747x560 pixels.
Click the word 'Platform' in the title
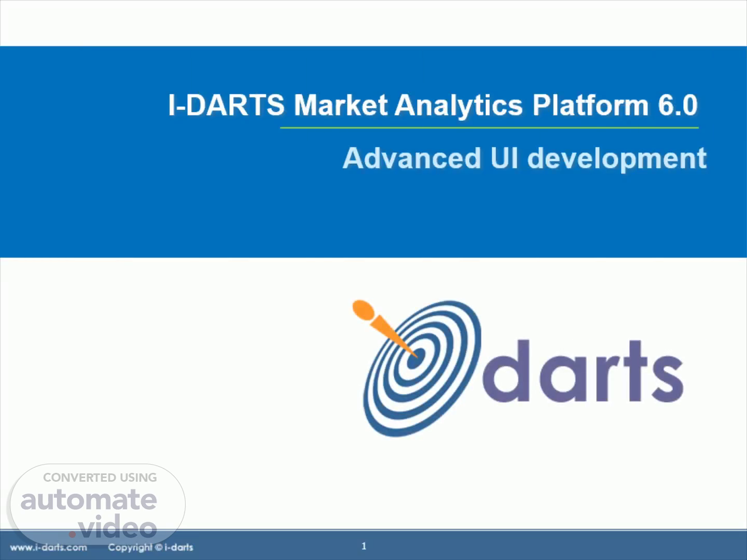point(590,105)
